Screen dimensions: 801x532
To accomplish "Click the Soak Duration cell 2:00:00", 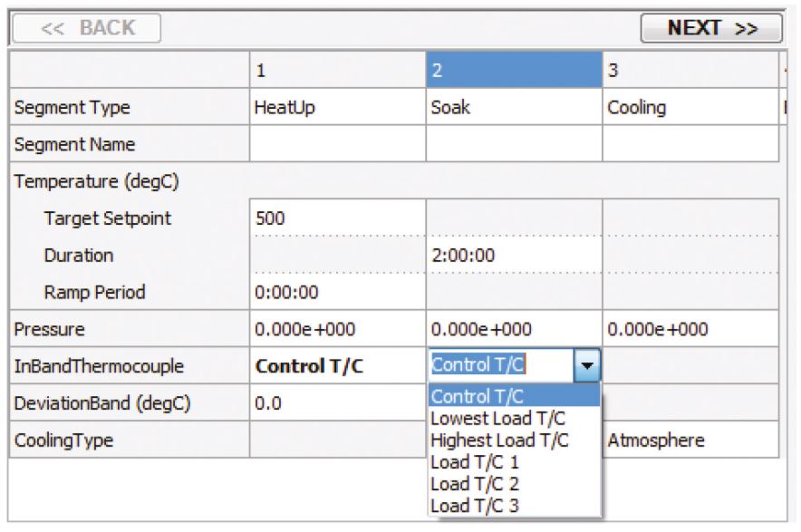I will pyautogui.click(x=514, y=256).
